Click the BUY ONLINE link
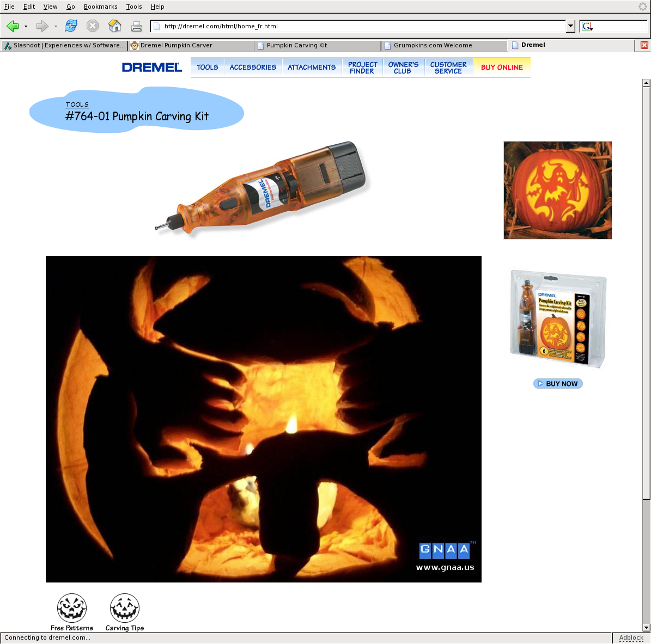The width and height of the screenshot is (651, 644). pyautogui.click(x=502, y=67)
